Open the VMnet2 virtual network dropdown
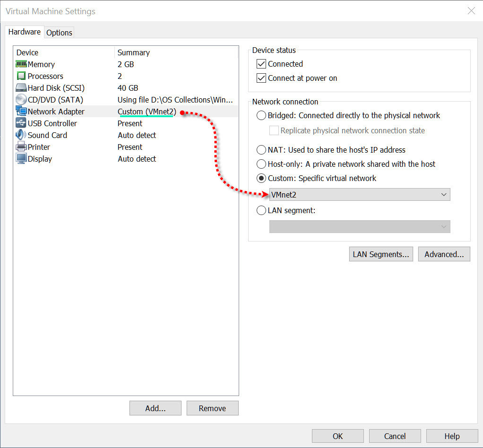 (x=360, y=194)
